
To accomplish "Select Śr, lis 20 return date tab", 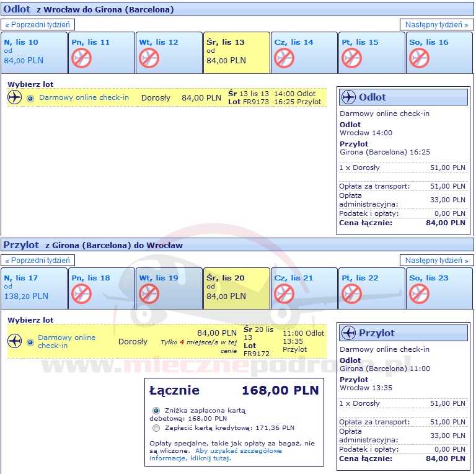I will [x=236, y=288].
